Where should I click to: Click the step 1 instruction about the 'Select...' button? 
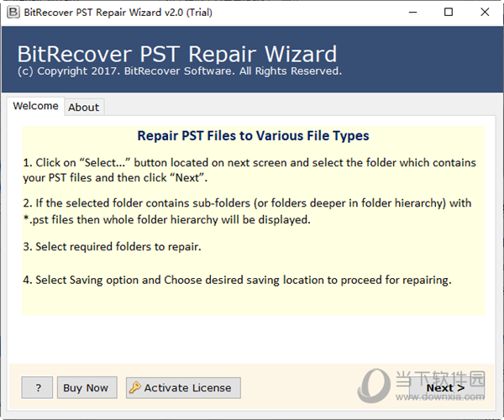(x=249, y=170)
